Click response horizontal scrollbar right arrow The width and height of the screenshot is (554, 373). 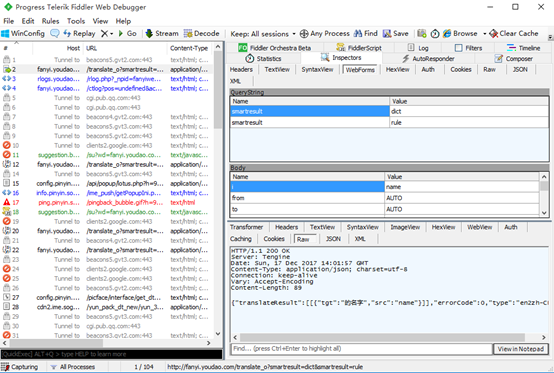543,337
